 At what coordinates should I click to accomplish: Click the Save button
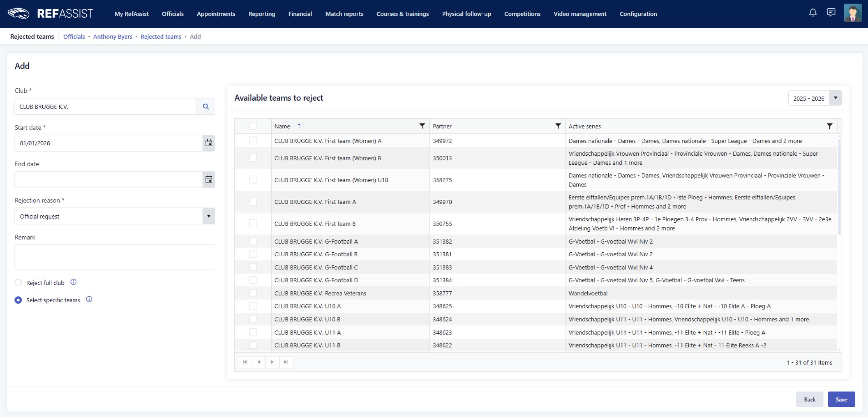[841, 399]
